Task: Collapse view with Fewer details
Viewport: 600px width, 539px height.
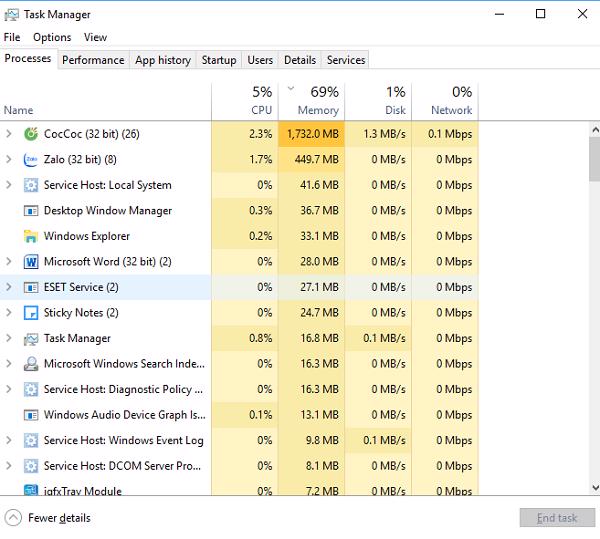Action: (48, 518)
